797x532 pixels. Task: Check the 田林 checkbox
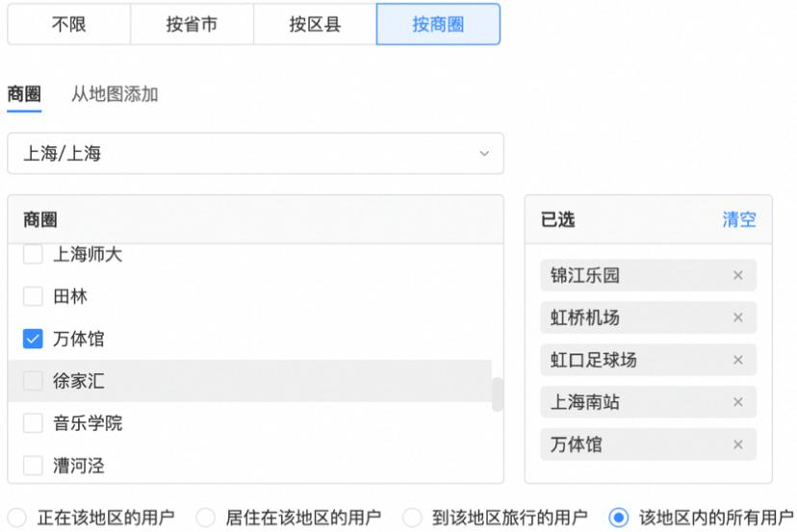point(33,296)
